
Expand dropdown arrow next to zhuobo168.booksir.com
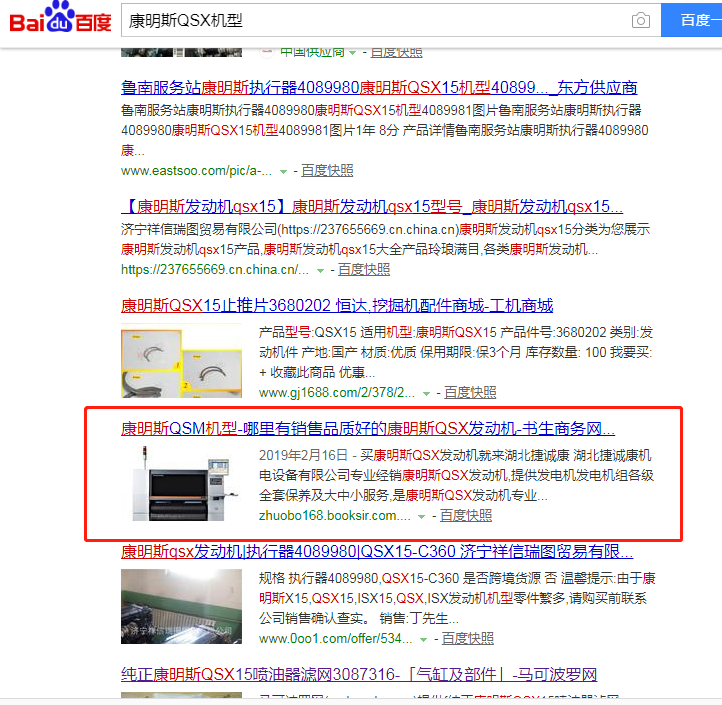click(x=421, y=517)
